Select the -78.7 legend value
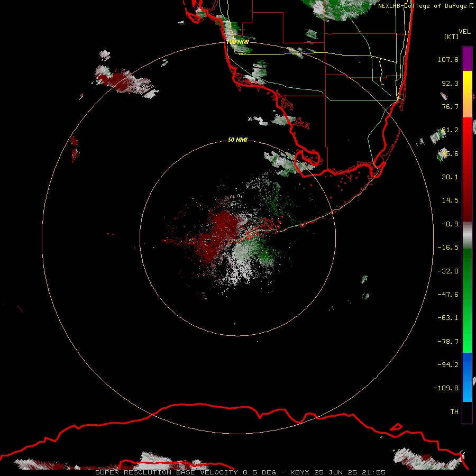 pos(448,342)
